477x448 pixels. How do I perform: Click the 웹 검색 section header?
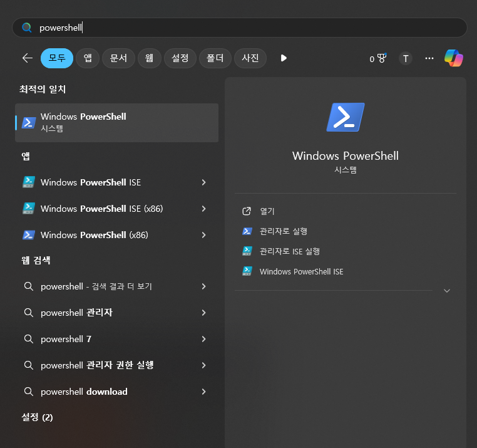tap(36, 261)
